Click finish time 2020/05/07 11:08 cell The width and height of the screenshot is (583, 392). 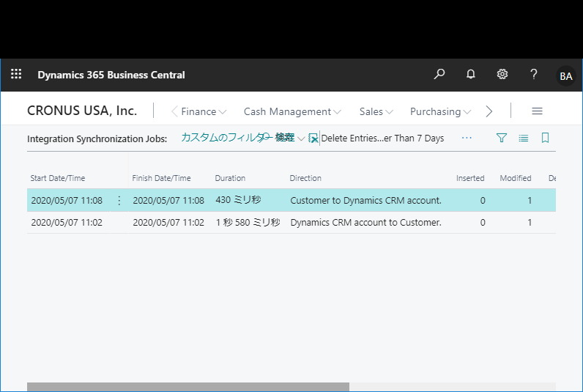pos(168,201)
